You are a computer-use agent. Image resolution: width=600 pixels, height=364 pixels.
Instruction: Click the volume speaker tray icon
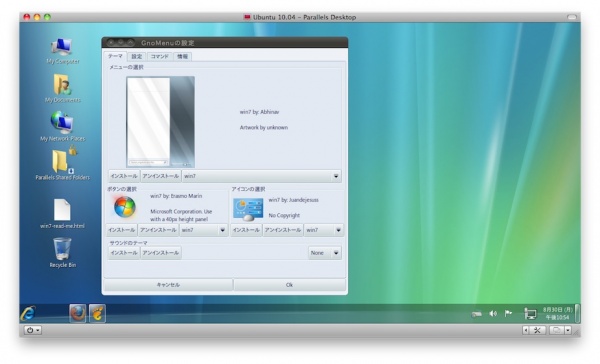pos(493,313)
